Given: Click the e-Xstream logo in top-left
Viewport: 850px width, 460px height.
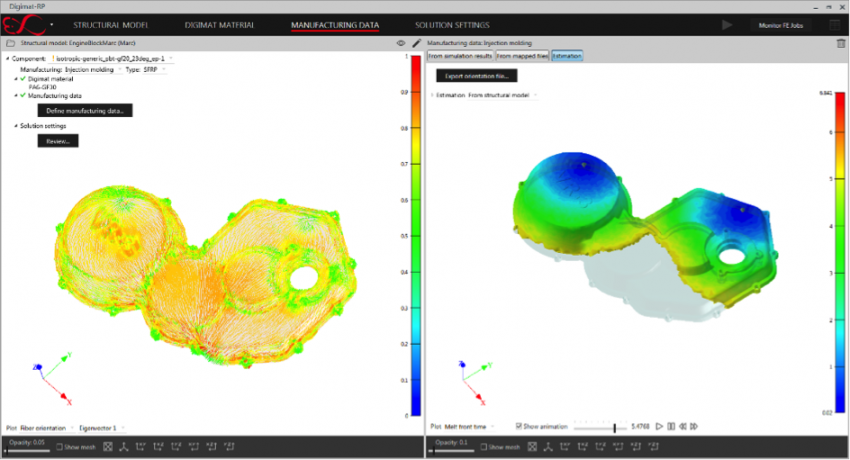Looking at the screenshot, I should pos(24,25).
